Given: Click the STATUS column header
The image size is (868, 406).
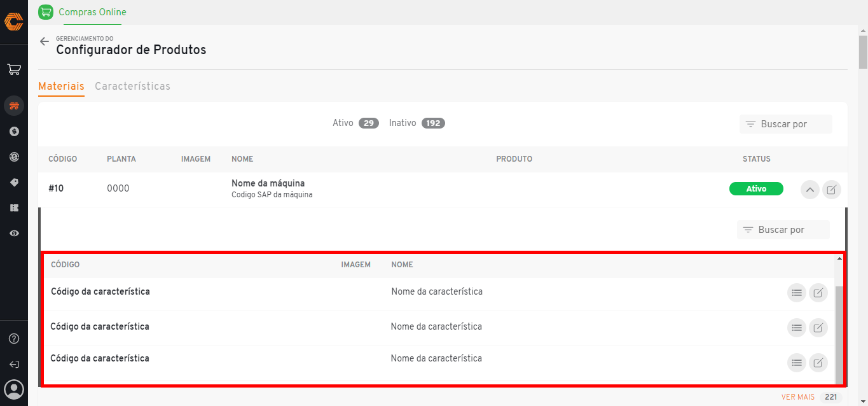Looking at the screenshot, I should [x=756, y=159].
